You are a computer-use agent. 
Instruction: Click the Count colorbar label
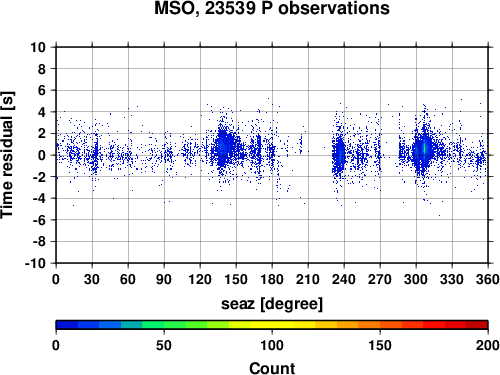272,368
